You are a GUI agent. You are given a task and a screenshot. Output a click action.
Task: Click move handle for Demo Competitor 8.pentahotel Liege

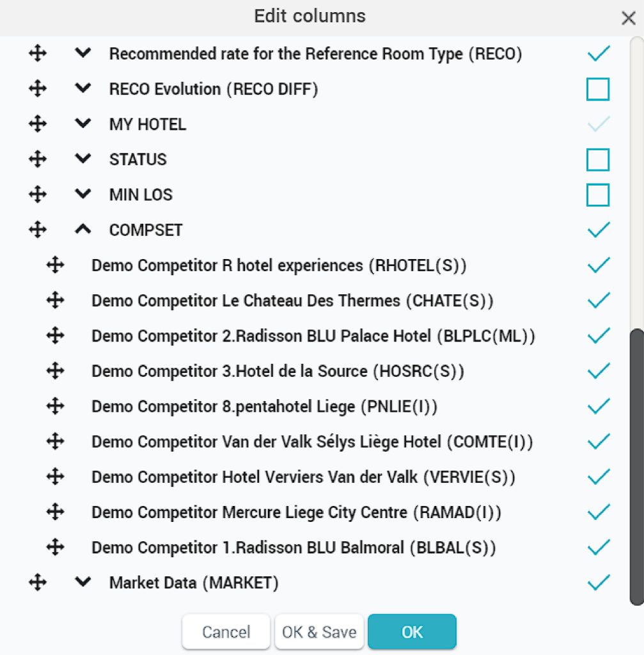pyautogui.click(x=55, y=406)
